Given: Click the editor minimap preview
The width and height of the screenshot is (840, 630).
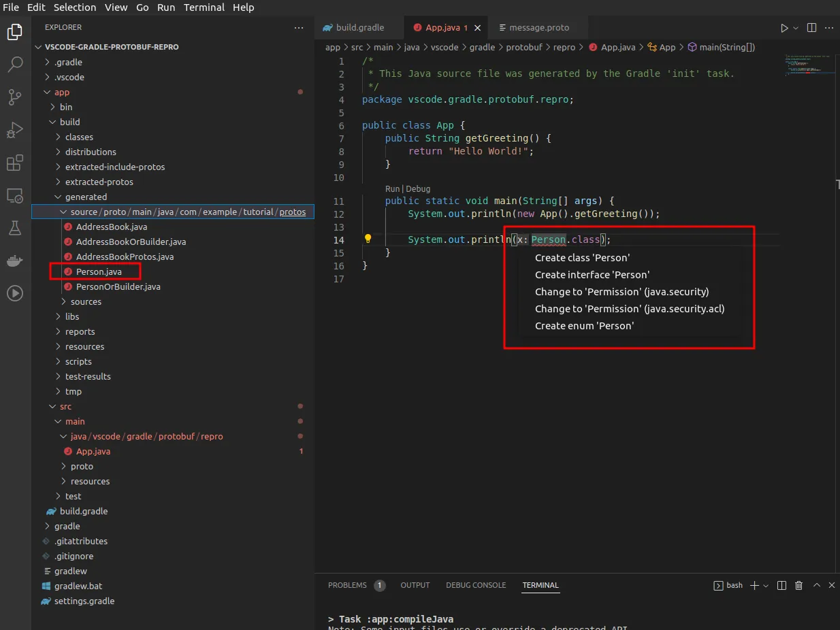Looking at the screenshot, I should pos(810,65).
